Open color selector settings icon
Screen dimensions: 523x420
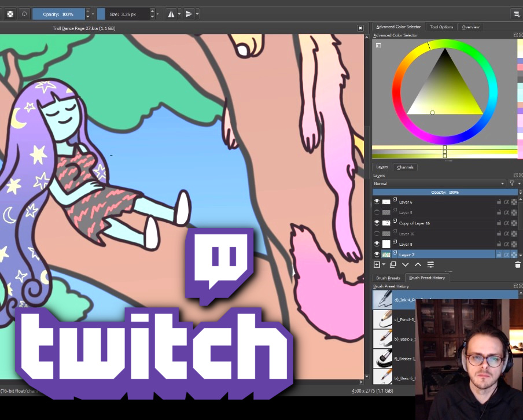click(x=378, y=45)
